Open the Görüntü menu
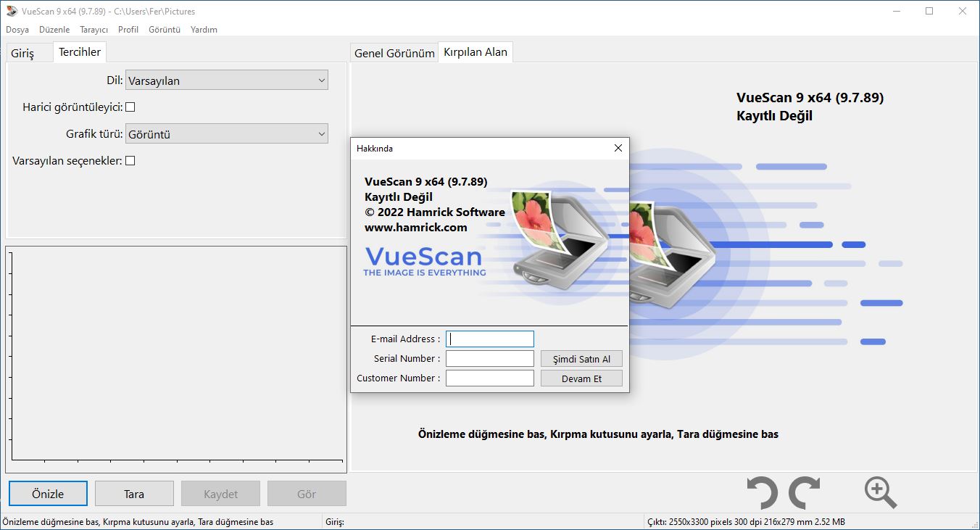Screen dimensions: 980x530 coord(165,30)
